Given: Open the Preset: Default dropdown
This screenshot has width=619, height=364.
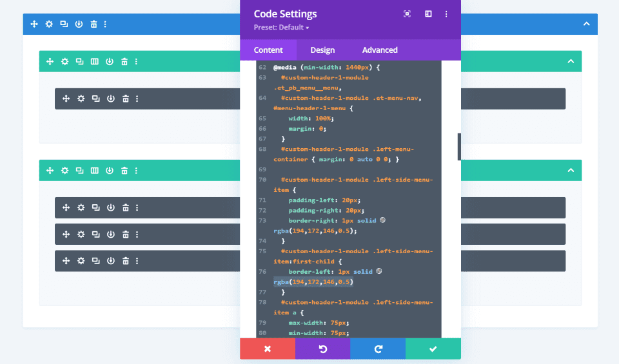Looking at the screenshot, I should pos(281,28).
